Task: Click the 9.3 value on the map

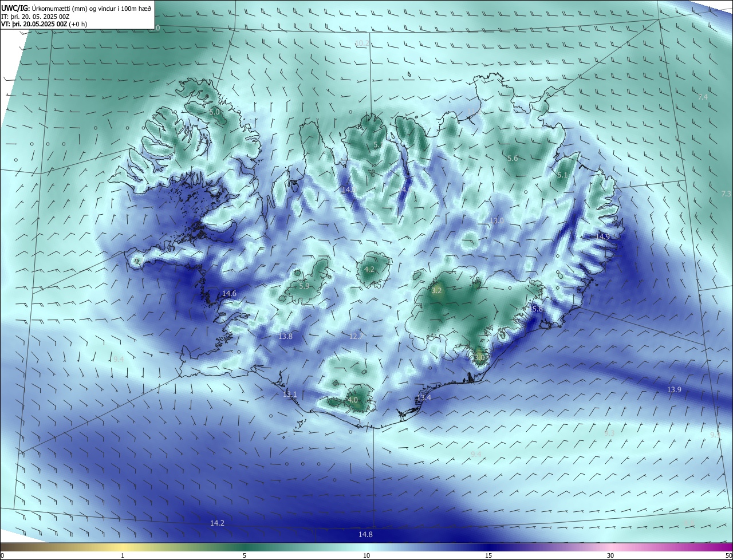Action: tap(609, 433)
